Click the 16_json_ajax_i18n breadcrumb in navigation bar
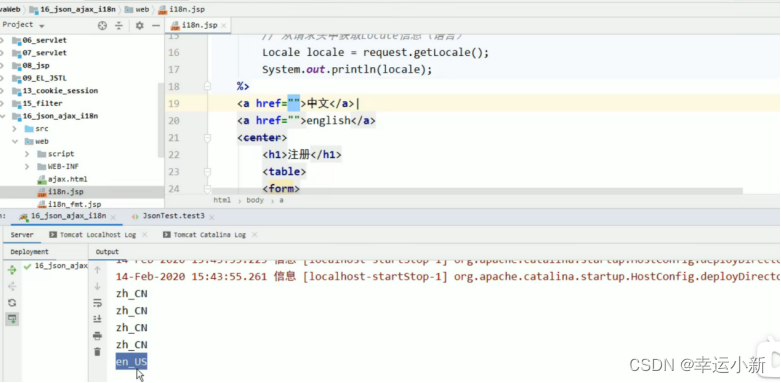 73,9
